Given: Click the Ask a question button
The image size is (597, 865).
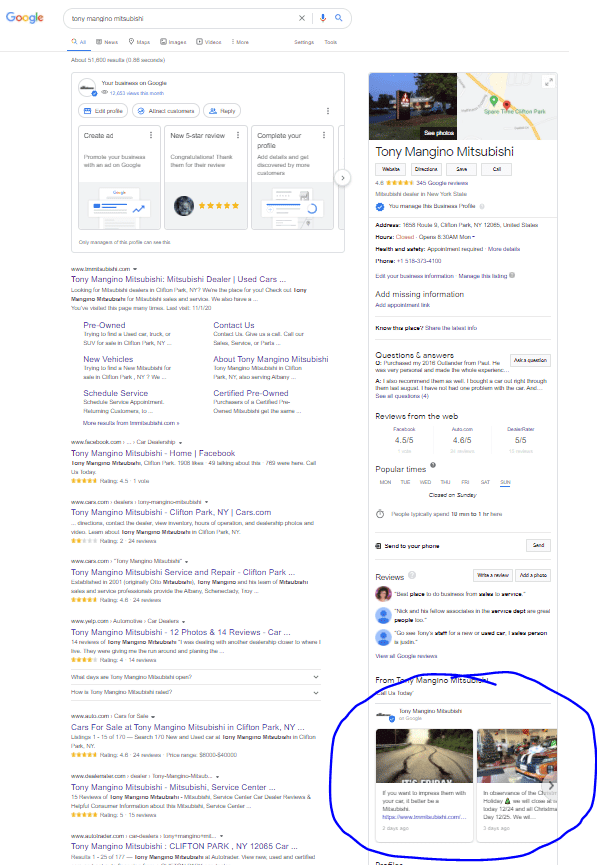Looking at the screenshot, I should click(530, 360).
